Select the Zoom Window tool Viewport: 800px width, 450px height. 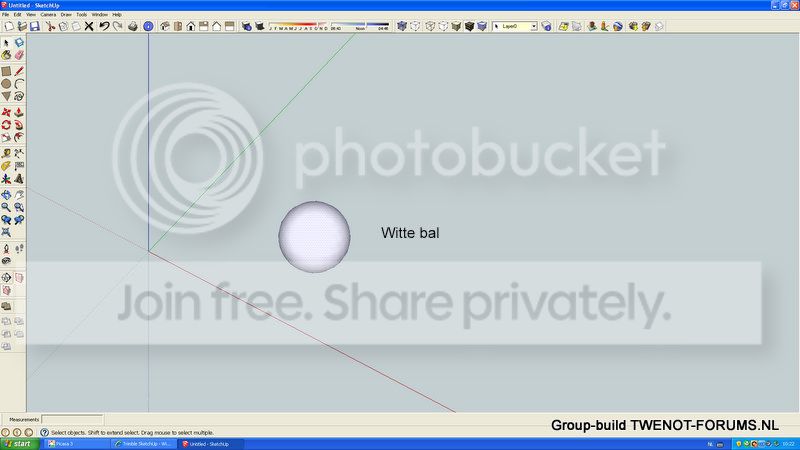(19, 207)
